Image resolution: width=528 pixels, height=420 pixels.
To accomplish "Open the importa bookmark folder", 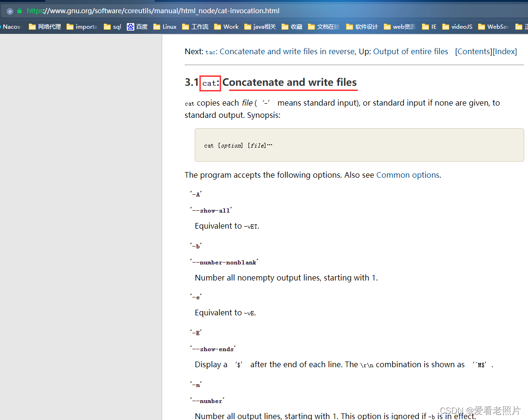I will [82, 26].
